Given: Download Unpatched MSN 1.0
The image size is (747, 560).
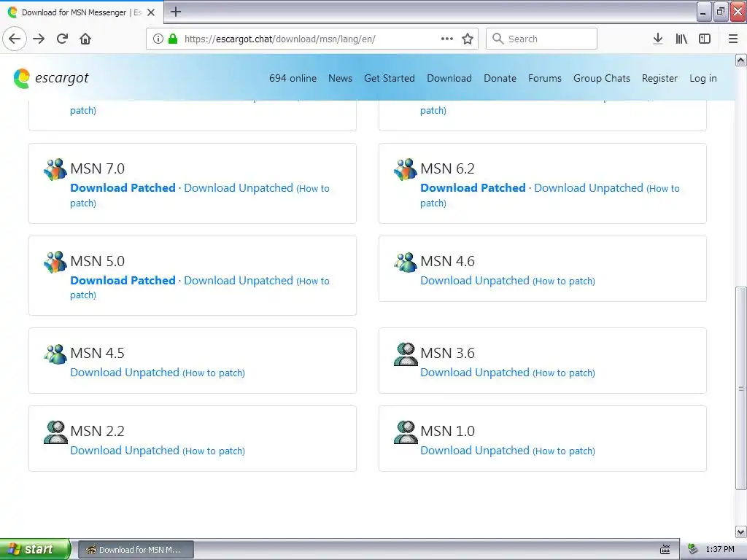Looking at the screenshot, I should point(474,451).
